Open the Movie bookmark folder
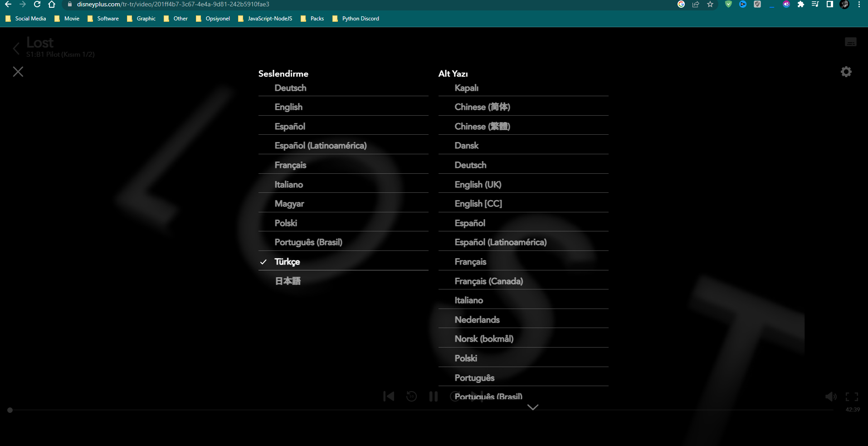This screenshot has height=446, width=868. point(67,19)
